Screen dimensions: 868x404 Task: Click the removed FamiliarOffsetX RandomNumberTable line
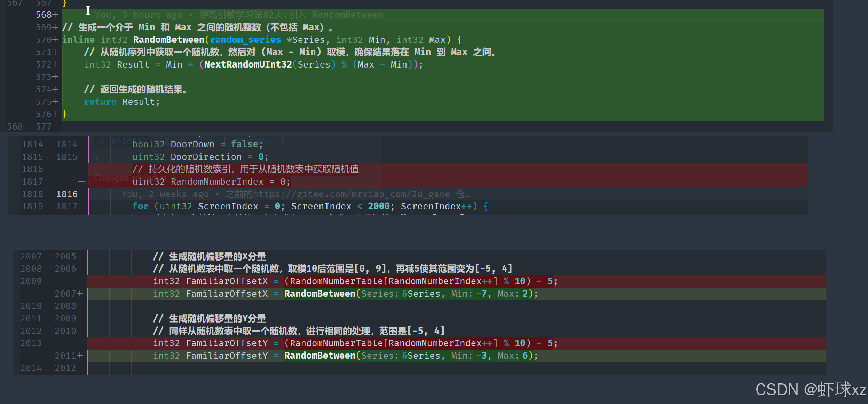355,281
